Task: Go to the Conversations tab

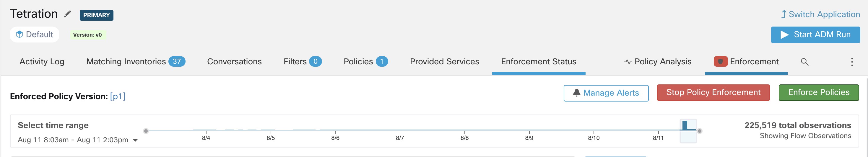Action: 234,62
